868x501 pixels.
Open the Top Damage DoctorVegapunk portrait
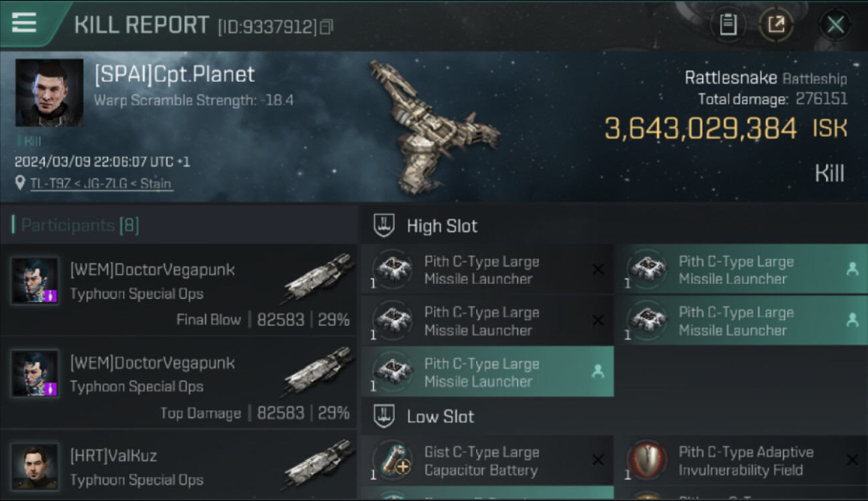(35, 373)
